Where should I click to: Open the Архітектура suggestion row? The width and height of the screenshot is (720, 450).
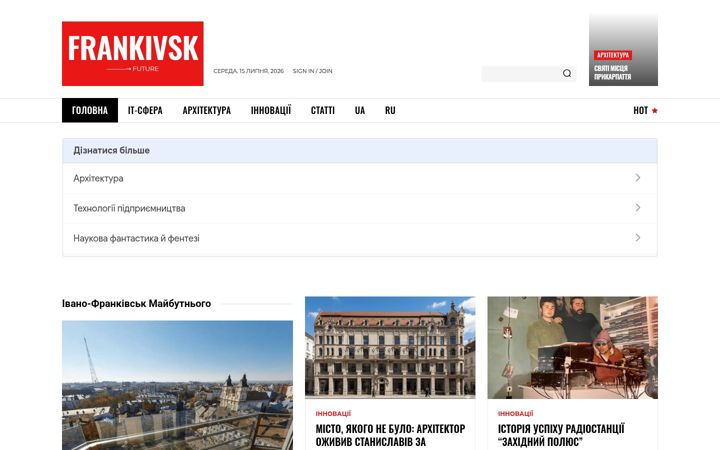(x=360, y=178)
